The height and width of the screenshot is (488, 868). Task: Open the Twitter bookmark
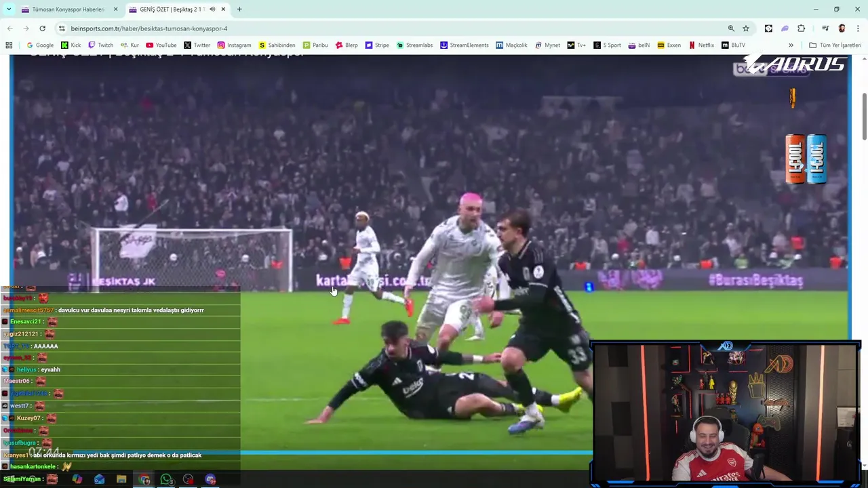coord(197,45)
